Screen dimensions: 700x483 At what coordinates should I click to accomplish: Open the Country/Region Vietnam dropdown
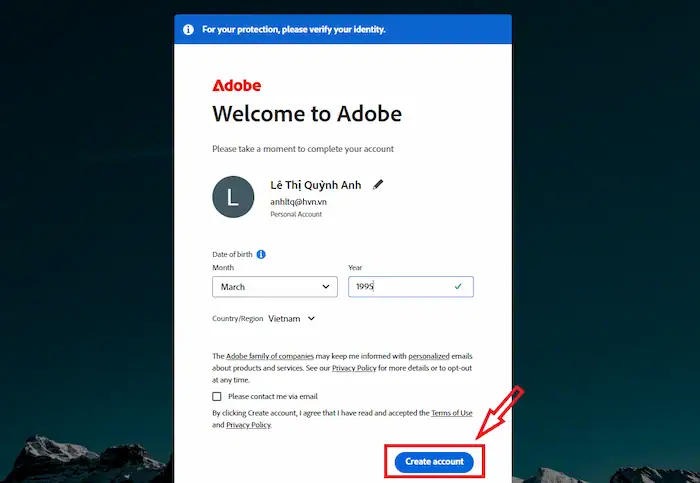(292, 319)
